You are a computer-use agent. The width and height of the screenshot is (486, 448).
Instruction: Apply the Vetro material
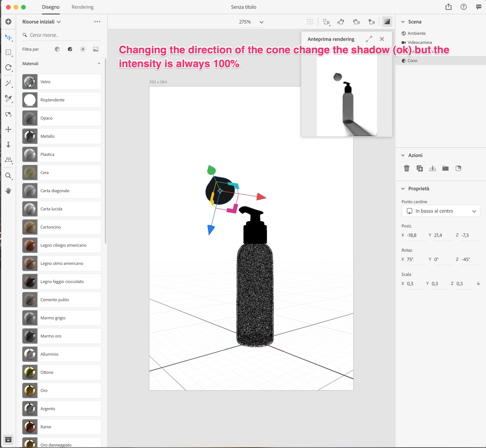coord(62,82)
